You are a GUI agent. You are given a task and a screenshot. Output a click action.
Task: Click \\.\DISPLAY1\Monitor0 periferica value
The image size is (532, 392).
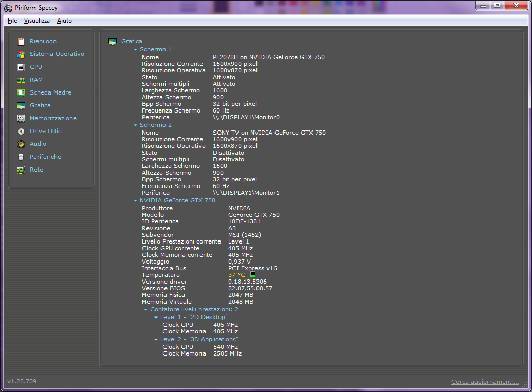point(246,117)
